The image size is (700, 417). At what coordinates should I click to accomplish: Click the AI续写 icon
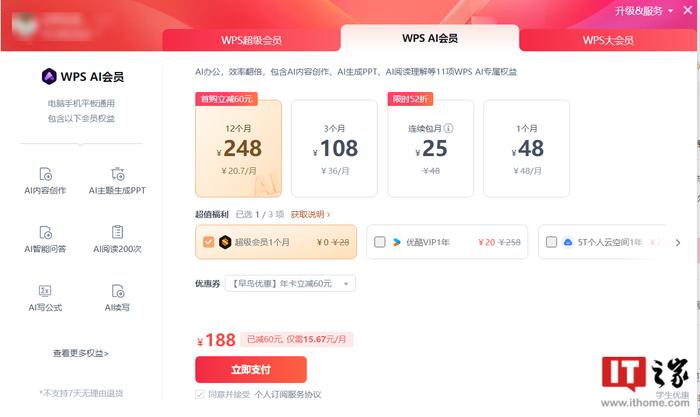(118, 291)
